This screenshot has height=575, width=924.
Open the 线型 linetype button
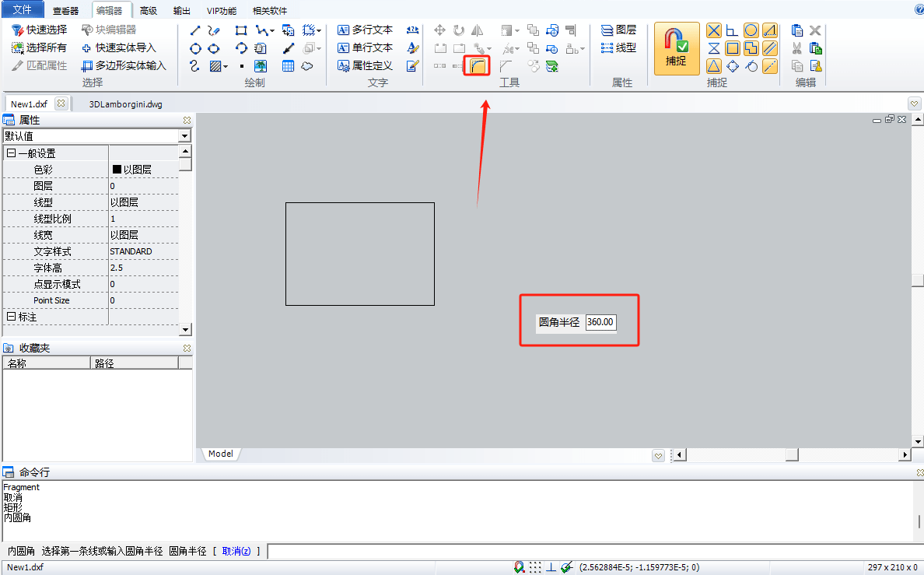[619, 47]
